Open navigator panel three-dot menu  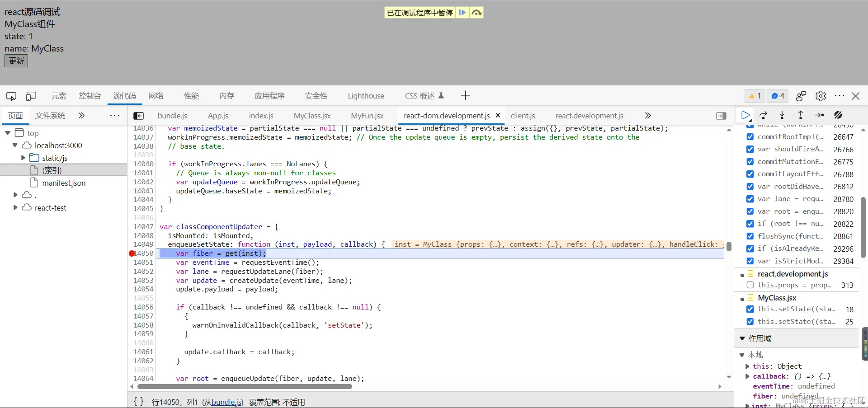115,116
